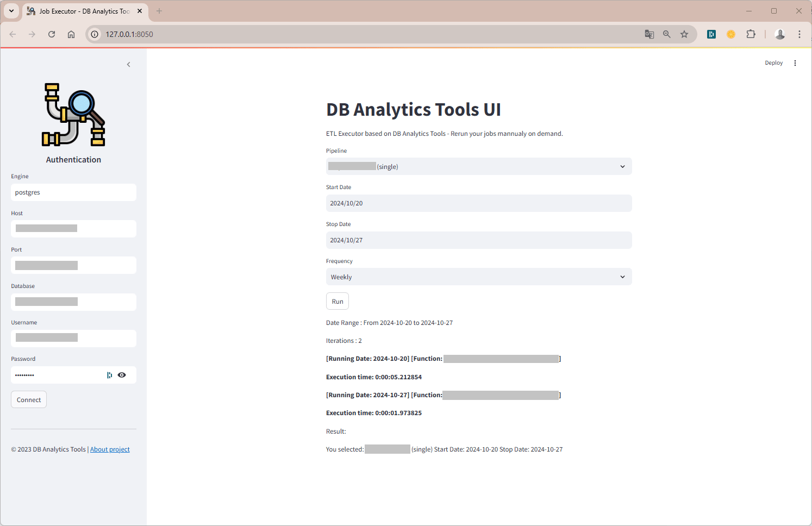Open the tab search dropdown arrow
This screenshot has width=812, height=526.
[x=11, y=11]
